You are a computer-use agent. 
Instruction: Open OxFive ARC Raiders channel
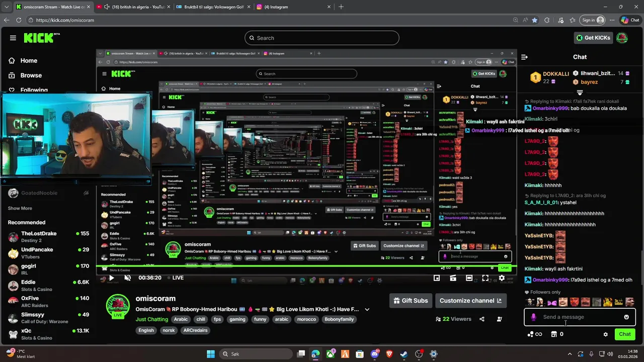click(x=48, y=301)
